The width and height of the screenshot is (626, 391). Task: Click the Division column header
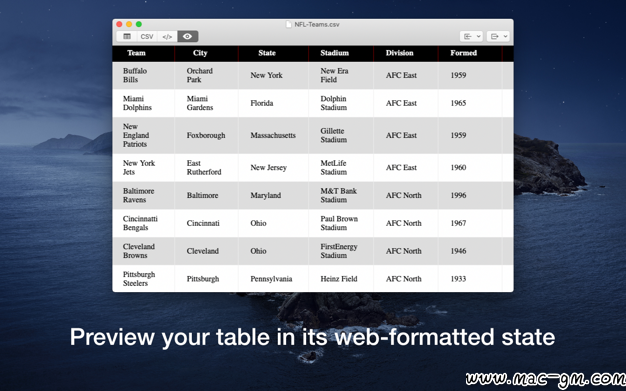coord(406,53)
